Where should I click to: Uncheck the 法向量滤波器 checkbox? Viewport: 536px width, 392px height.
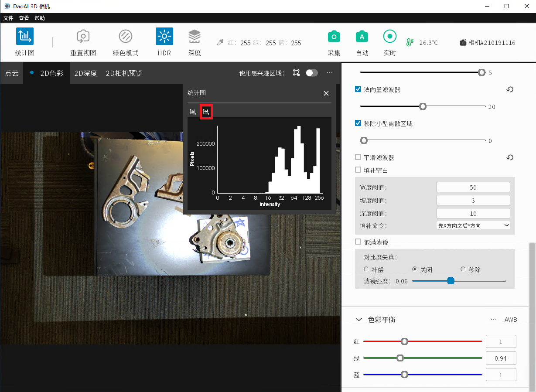[x=358, y=89]
